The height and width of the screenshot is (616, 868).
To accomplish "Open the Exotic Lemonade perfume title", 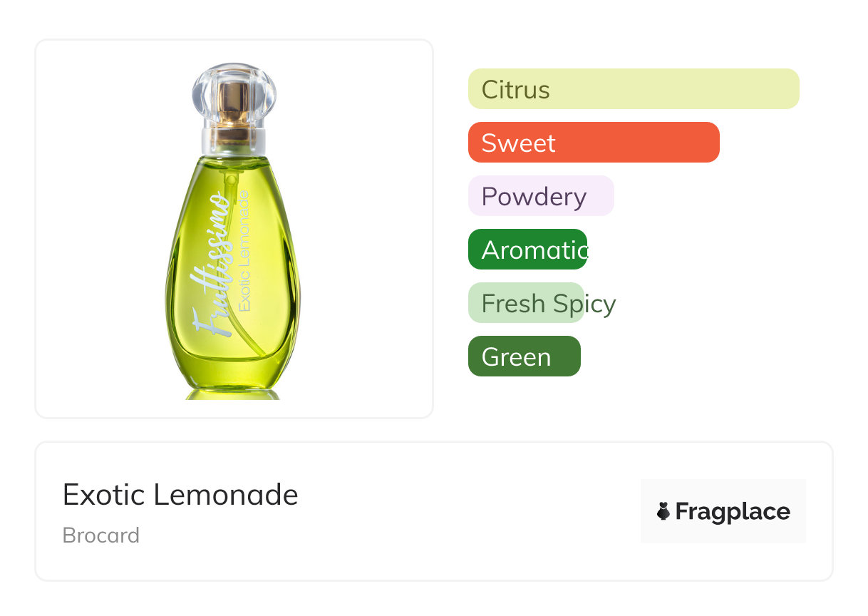I will click(180, 494).
